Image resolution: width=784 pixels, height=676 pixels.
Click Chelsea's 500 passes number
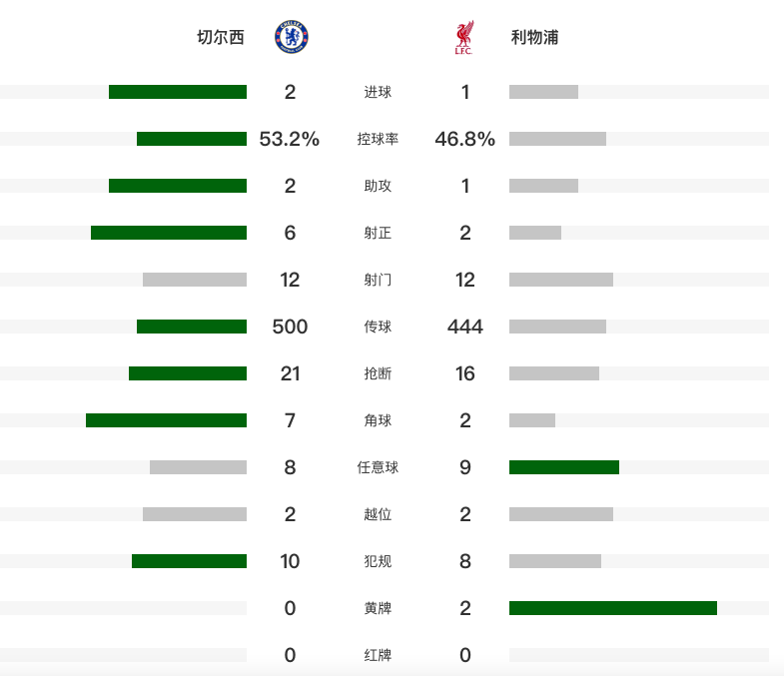tap(290, 327)
